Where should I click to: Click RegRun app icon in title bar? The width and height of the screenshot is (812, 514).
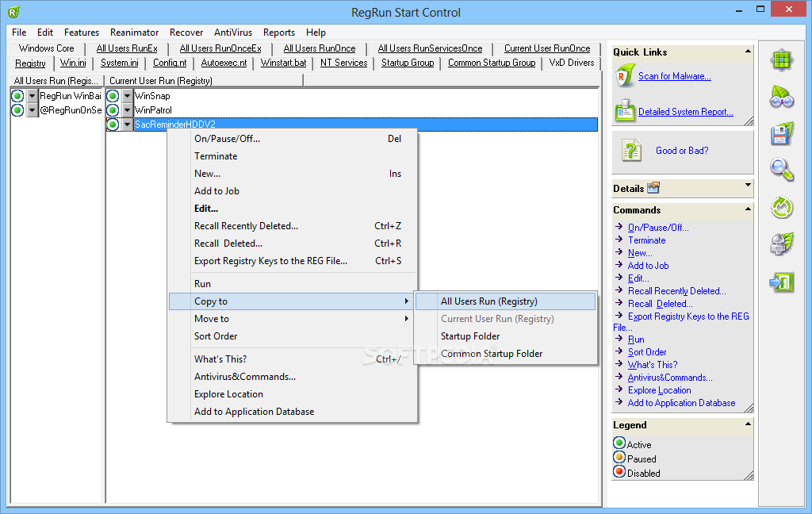[x=14, y=12]
